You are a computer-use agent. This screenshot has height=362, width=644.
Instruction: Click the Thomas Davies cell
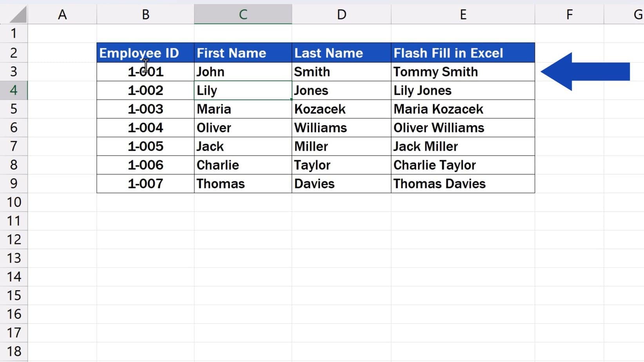click(463, 184)
